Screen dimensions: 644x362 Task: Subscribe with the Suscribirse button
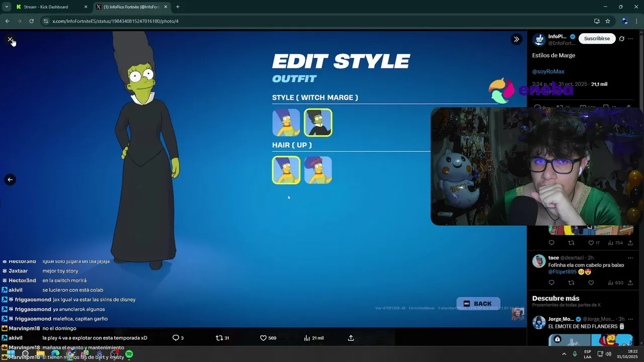597,38
